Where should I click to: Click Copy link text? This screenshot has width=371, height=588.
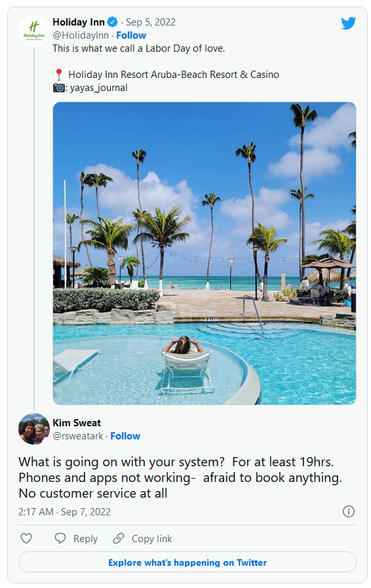(151, 539)
